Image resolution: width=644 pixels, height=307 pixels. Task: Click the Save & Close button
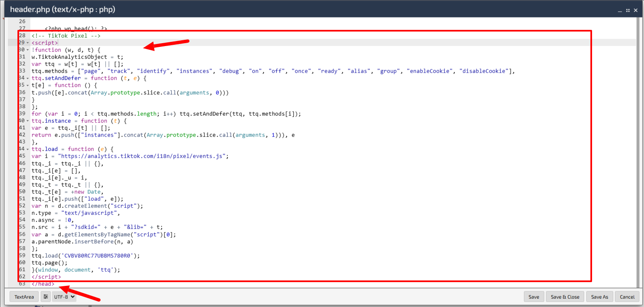point(565,297)
